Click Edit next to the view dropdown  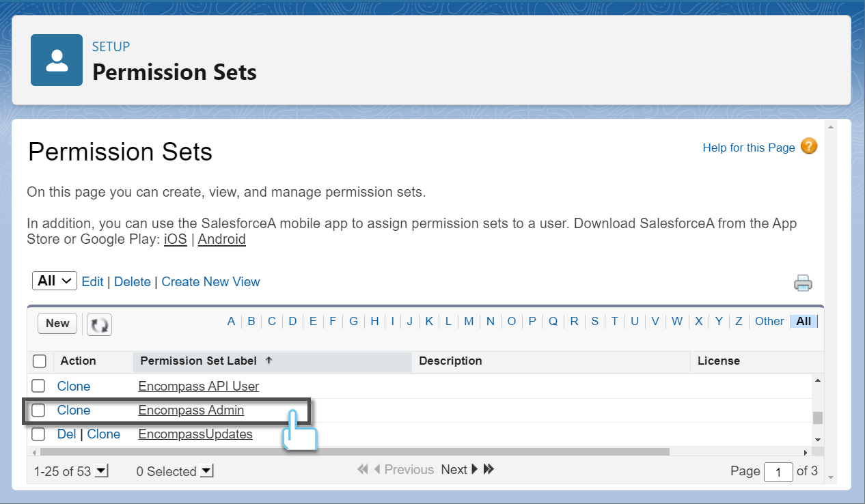[92, 282]
